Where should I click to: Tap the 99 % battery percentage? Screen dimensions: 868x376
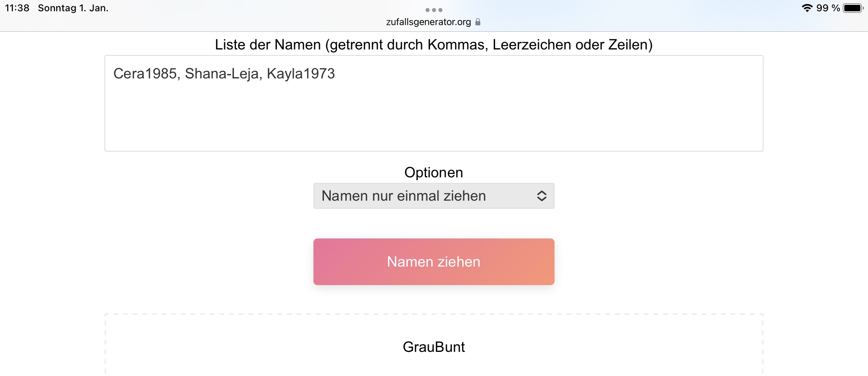(x=828, y=8)
